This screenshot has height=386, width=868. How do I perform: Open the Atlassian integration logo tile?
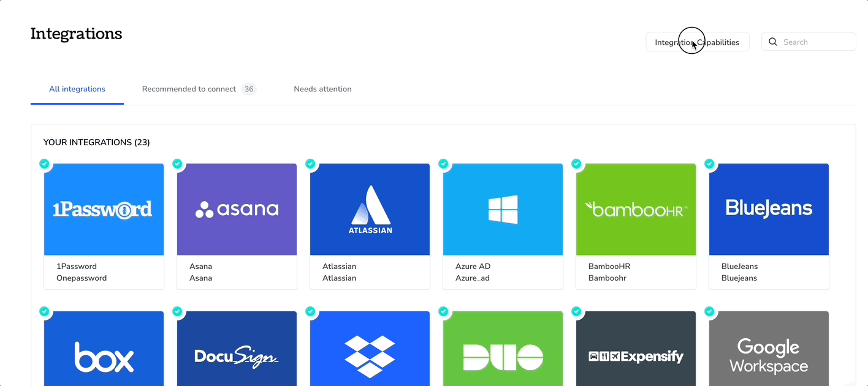tap(370, 210)
